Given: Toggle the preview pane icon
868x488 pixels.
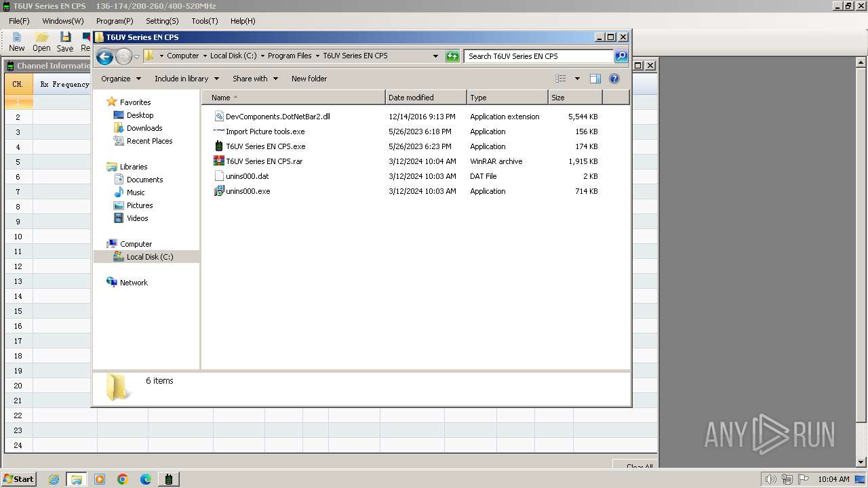Looking at the screenshot, I should coord(595,79).
